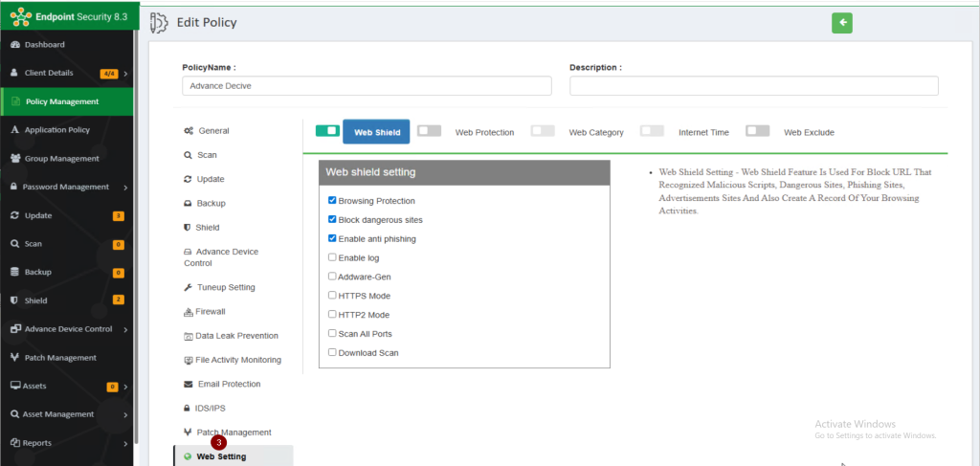980x466 pixels.
Task: Click the Patch Management sidebar icon
Action: coord(15,358)
